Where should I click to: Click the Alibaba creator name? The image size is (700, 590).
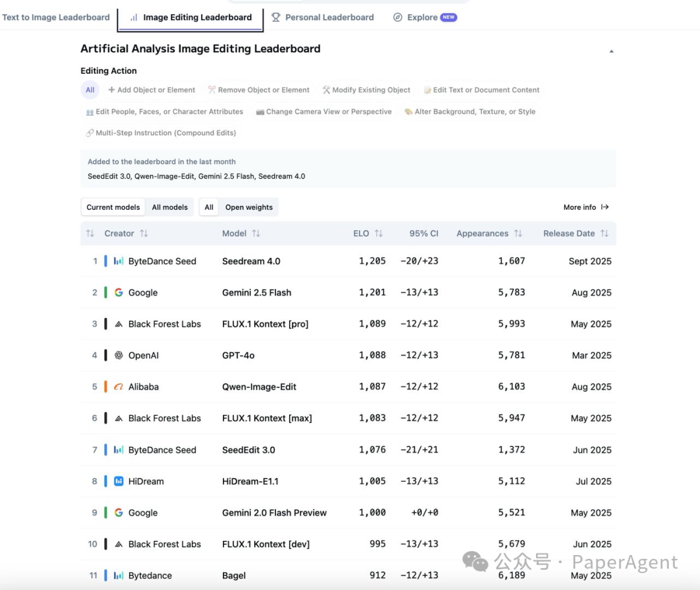(x=143, y=387)
